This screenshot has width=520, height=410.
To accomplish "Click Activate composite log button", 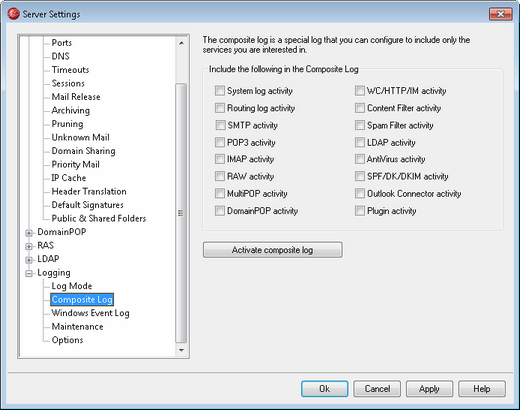I will pos(272,250).
